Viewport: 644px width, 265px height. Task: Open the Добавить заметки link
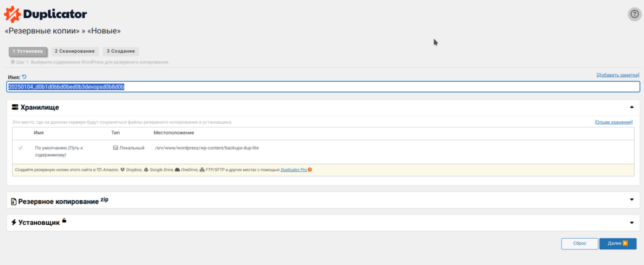(x=618, y=75)
